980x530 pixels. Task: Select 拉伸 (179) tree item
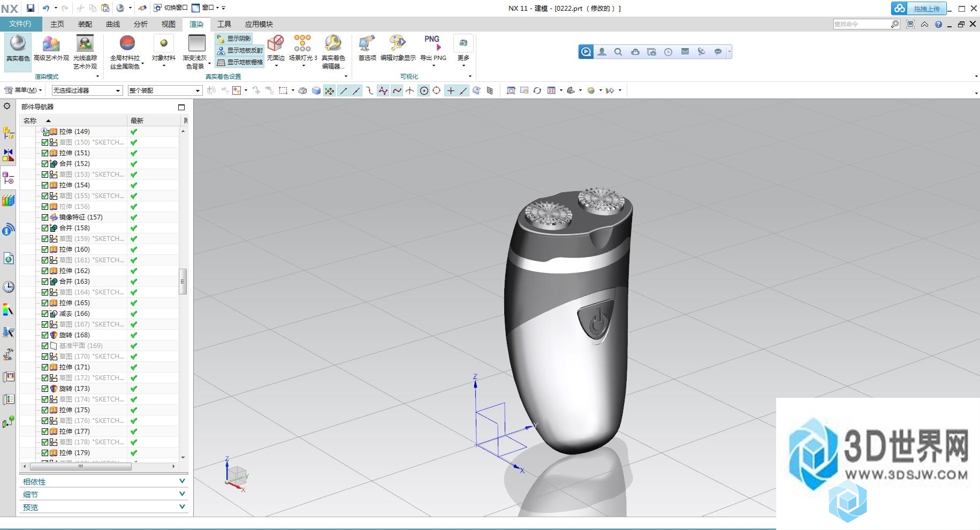74,453
